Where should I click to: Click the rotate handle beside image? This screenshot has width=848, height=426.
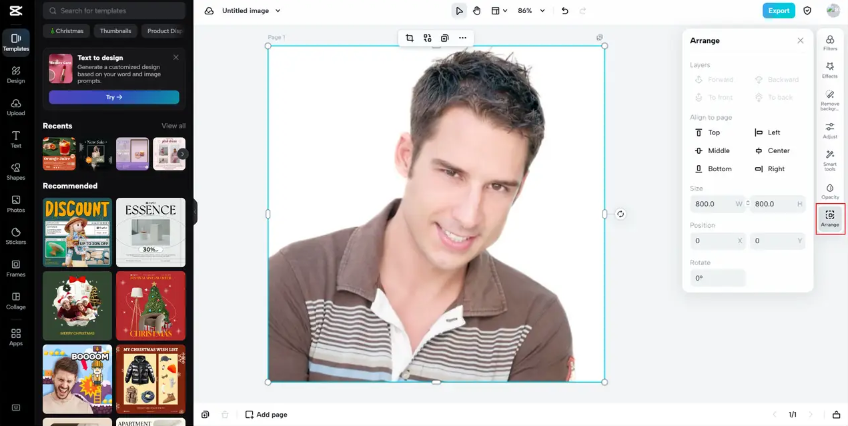[x=620, y=214]
